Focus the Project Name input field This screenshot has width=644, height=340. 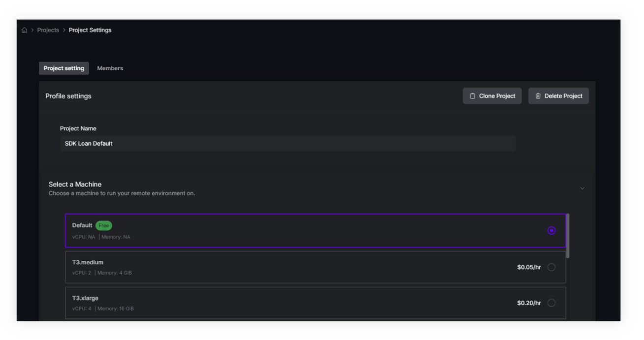pyautogui.click(x=288, y=144)
